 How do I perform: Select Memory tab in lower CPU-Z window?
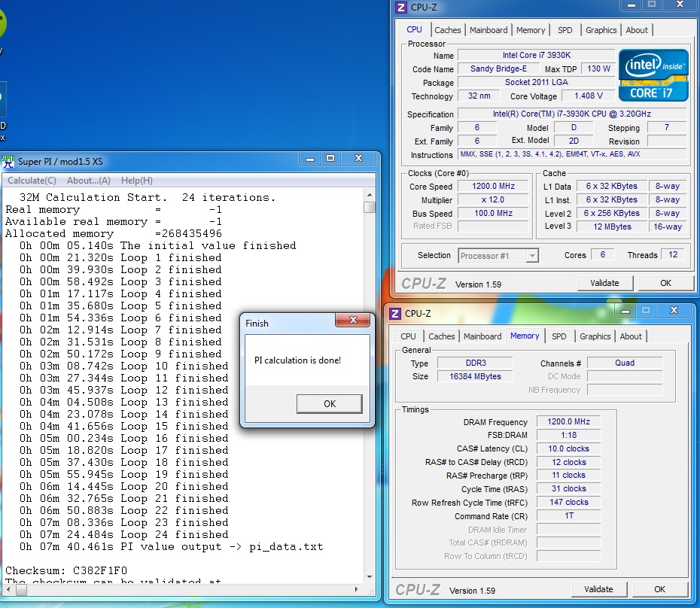[525, 336]
